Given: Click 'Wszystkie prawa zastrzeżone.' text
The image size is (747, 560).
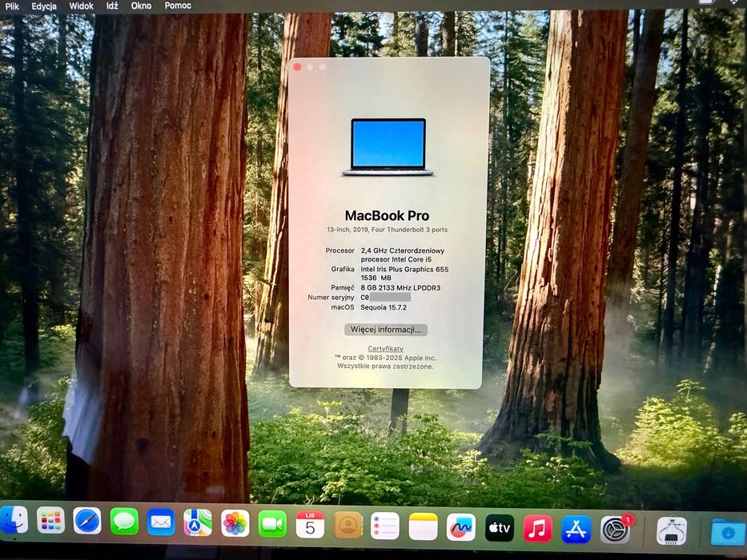Looking at the screenshot, I should pyautogui.click(x=385, y=366).
